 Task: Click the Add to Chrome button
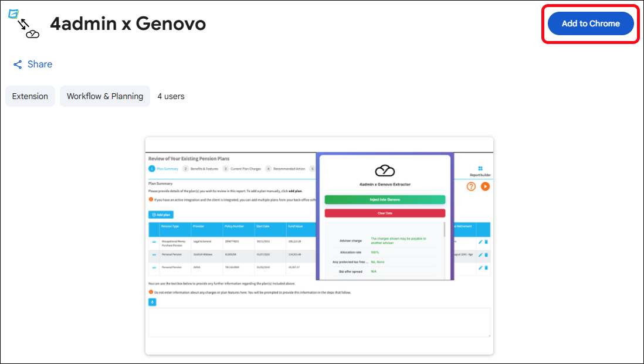(x=591, y=23)
